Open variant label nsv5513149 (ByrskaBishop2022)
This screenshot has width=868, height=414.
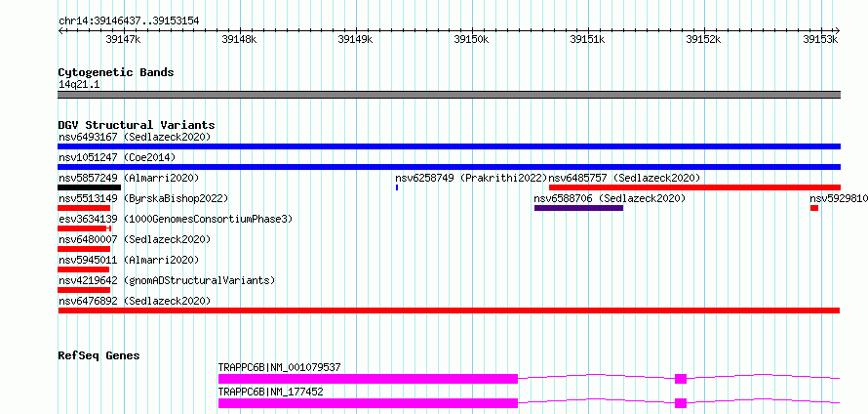[x=143, y=198]
